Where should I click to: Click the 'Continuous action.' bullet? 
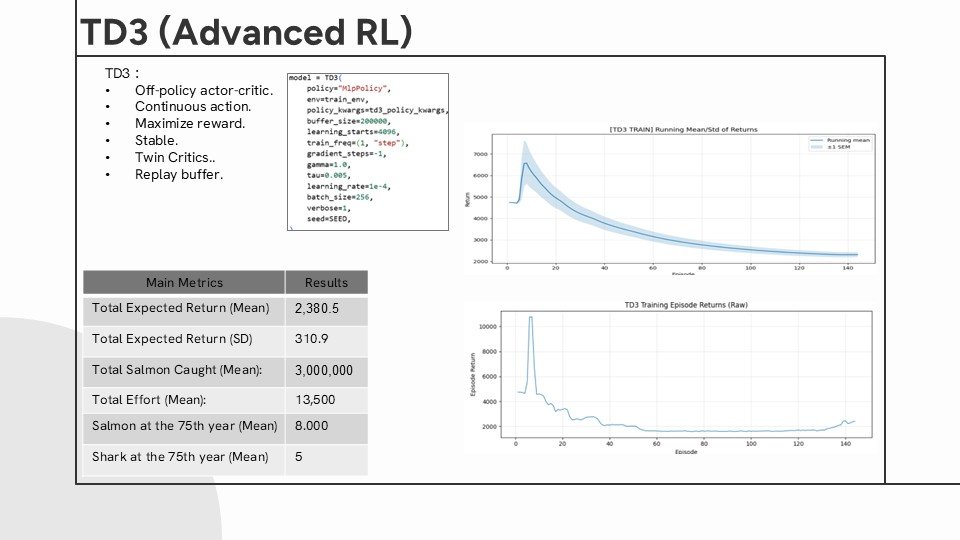[x=193, y=107]
